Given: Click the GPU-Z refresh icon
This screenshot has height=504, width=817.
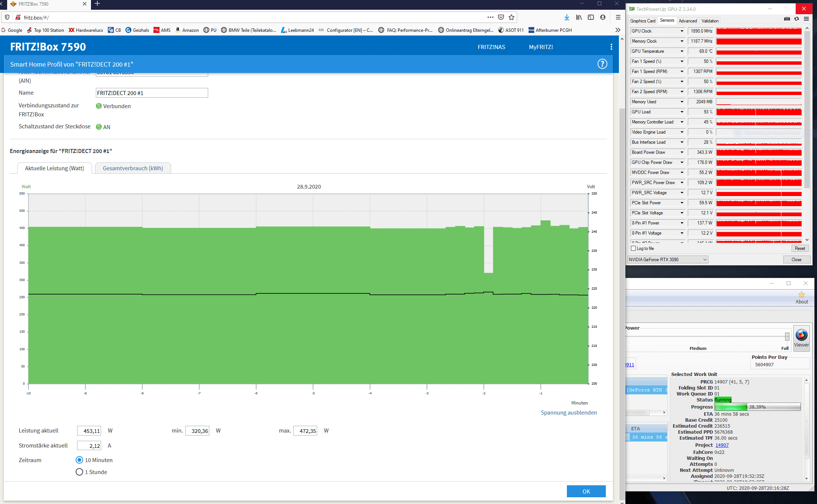Looking at the screenshot, I should pyautogui.click(x=796, y=19).
